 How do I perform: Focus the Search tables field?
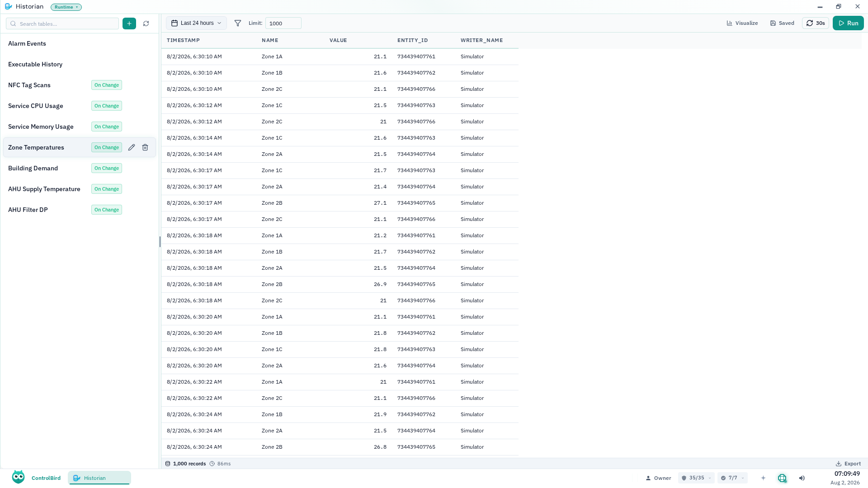tap(62, 23)
